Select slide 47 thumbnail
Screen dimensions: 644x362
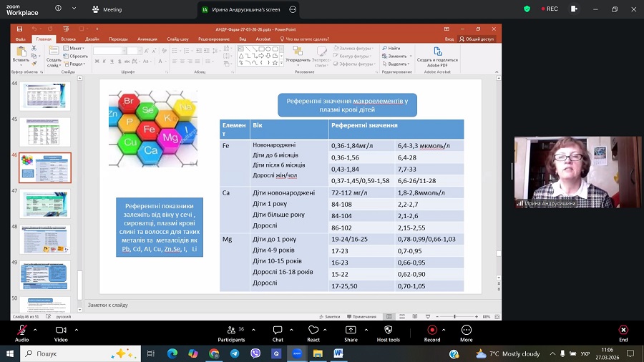[44, 203]
